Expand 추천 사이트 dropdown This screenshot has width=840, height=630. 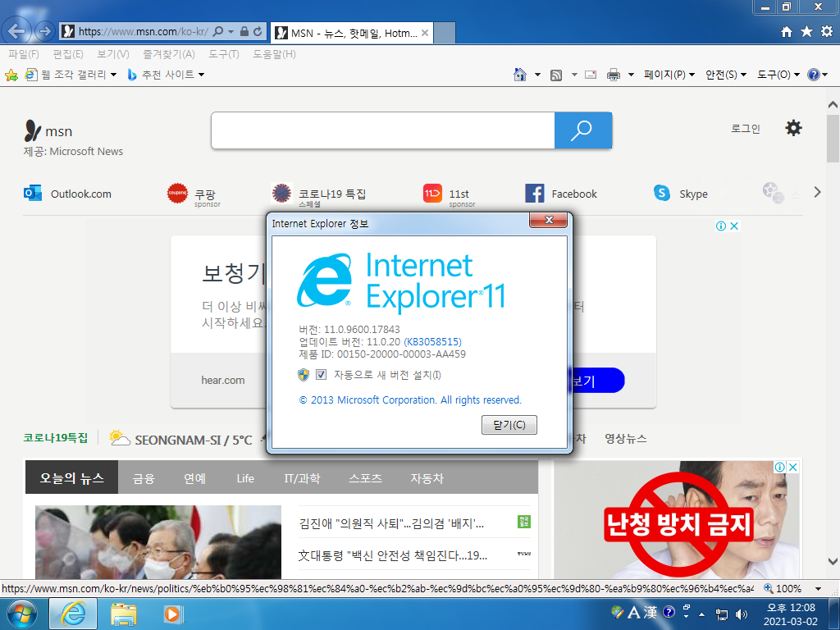[202, 75]
